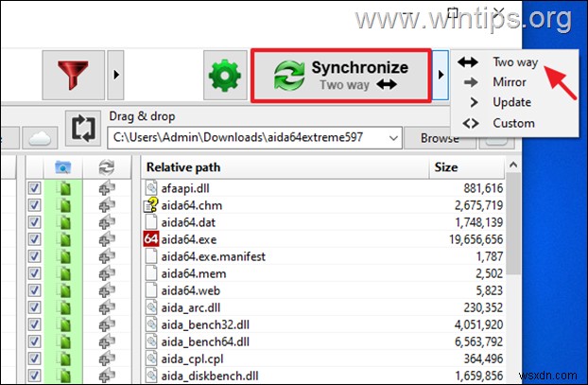The height and width of the screenshot is (385, 588).
Task: Choose Custom sync variant
Action: (x=513, y=123)
